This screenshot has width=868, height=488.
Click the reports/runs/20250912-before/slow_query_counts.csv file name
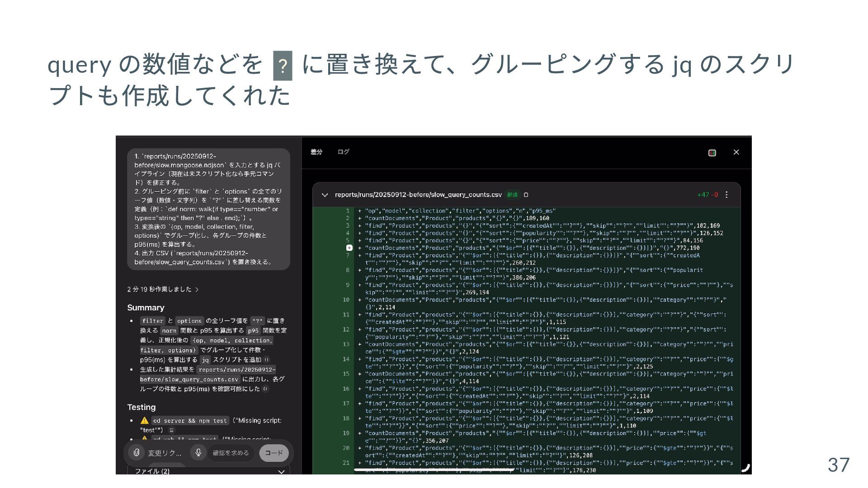coord(418,195)
